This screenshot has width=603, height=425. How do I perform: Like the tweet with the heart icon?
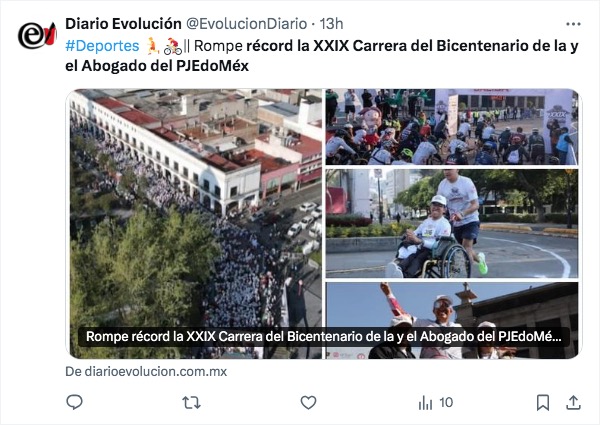click(308, 403)
